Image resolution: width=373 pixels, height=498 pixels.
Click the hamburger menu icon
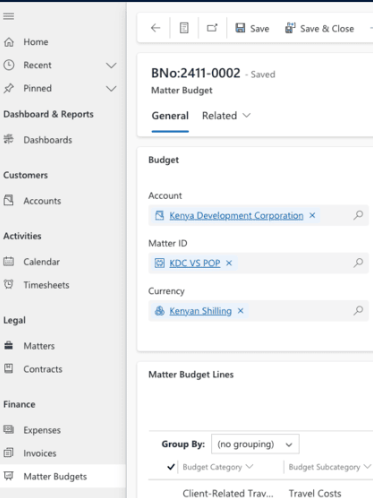coord(9,16)
